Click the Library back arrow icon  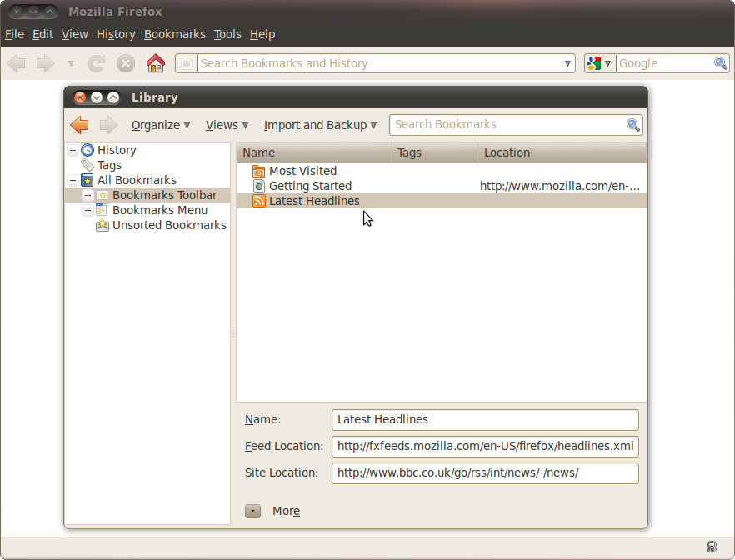click(79, 125)
